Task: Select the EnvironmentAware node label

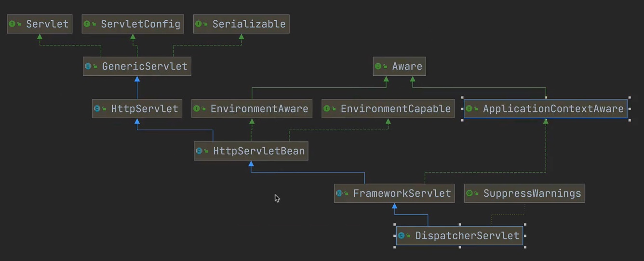Action: tap(259, 109)
